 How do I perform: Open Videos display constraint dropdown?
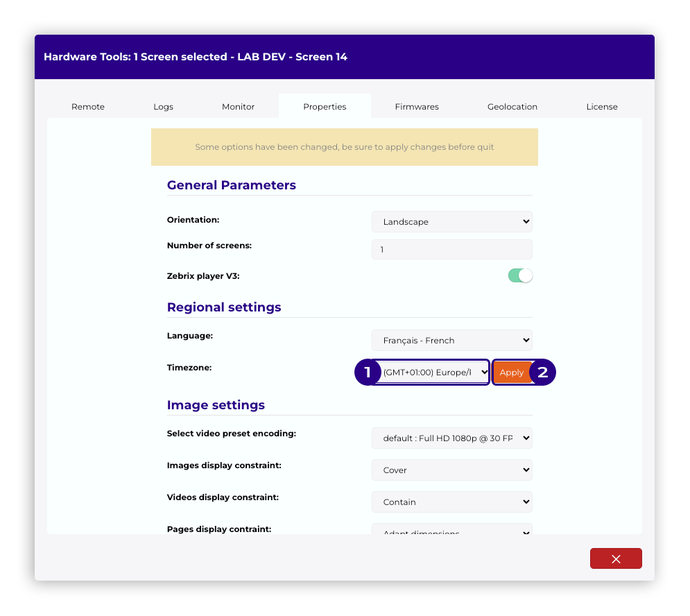coord(451,502)
